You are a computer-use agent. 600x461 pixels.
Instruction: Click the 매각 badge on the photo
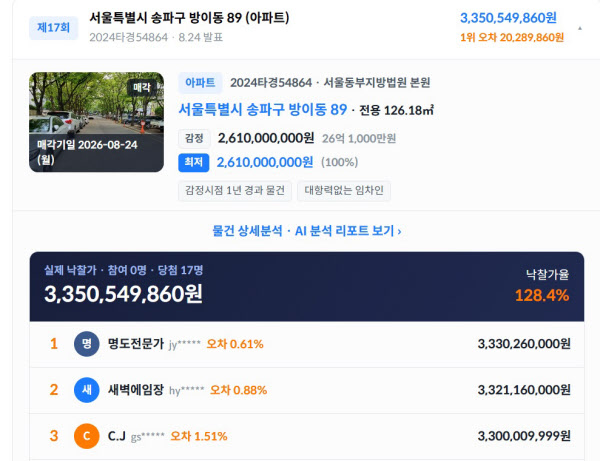click(141, 87)
